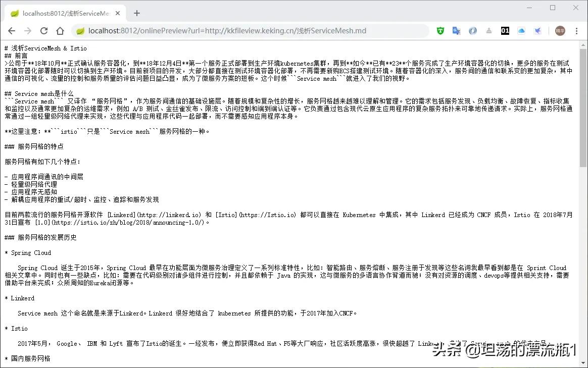Open the Chrome three-dot menu
Image resolution: width=588 pixels, height=368 pixels.
coord(577,30)
